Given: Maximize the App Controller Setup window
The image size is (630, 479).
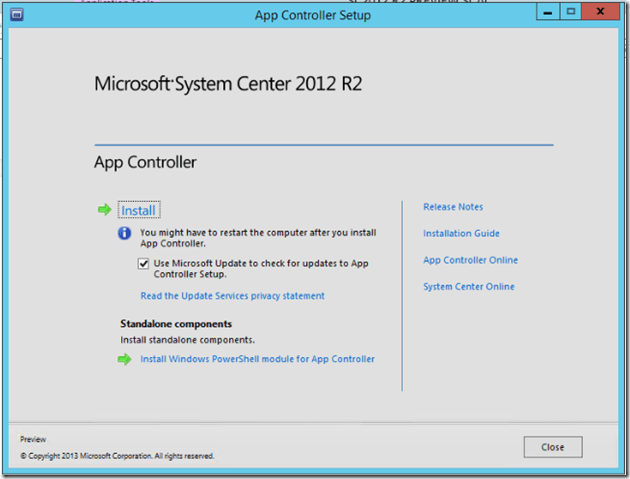Looking at the screenshot, I should pyautogui.click(x=570, y=13).
